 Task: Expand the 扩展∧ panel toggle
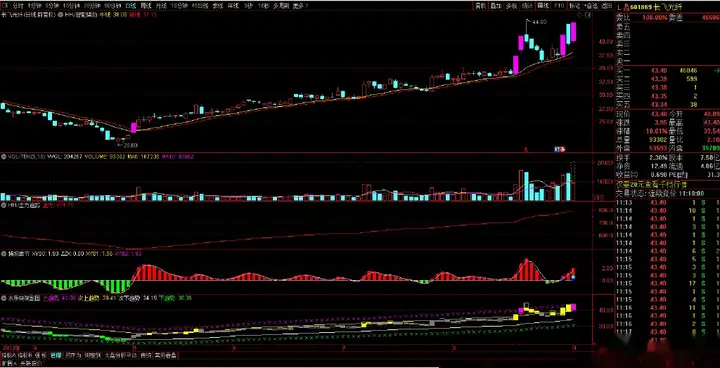[x=9, y=363]
